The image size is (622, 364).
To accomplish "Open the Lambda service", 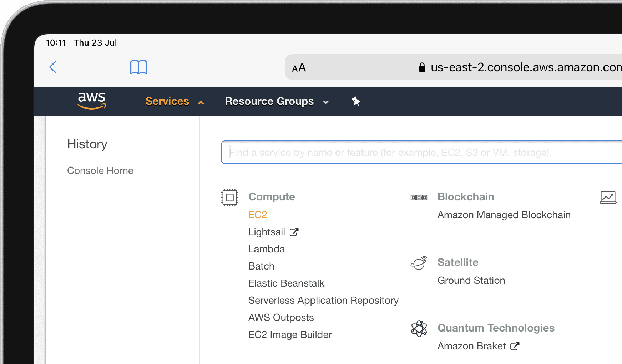I will tap(267, 249).
